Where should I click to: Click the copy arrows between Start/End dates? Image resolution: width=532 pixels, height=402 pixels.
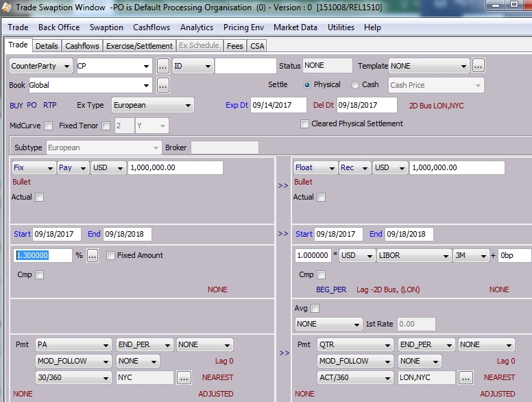pos(283,234)
